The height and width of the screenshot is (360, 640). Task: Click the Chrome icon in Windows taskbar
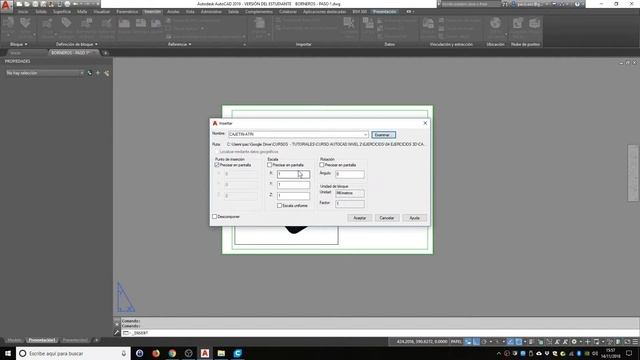coord(172,353)
